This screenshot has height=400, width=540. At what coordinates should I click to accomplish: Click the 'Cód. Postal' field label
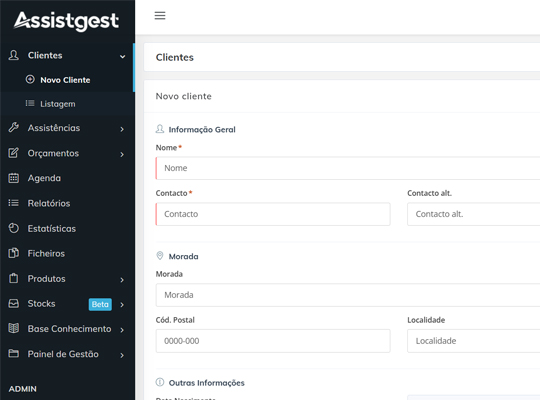175,320
